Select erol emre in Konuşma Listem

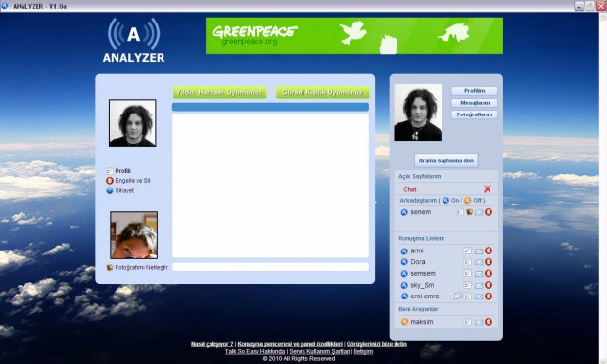pyautogui.click(x=425, y=296)
